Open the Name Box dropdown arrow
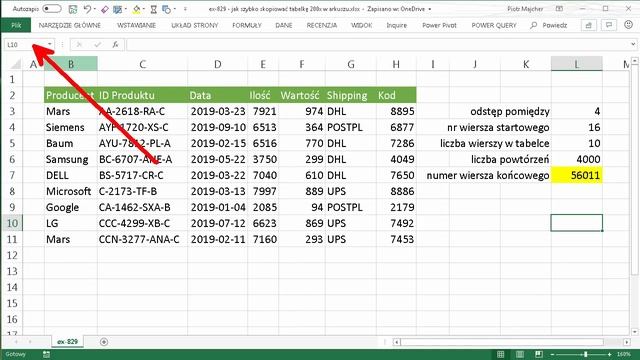The height and width of the screenshot is (360, 640). point(49,44)
